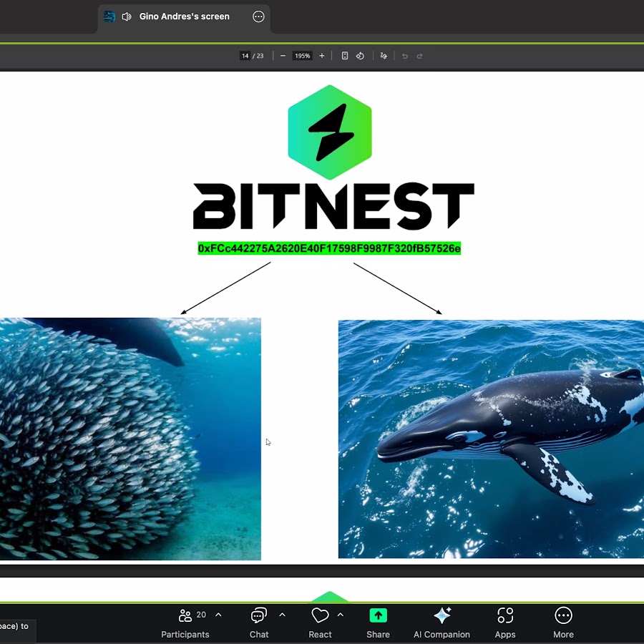Click the page number field showing 14

pyautogui.click(x=245, y=56)
